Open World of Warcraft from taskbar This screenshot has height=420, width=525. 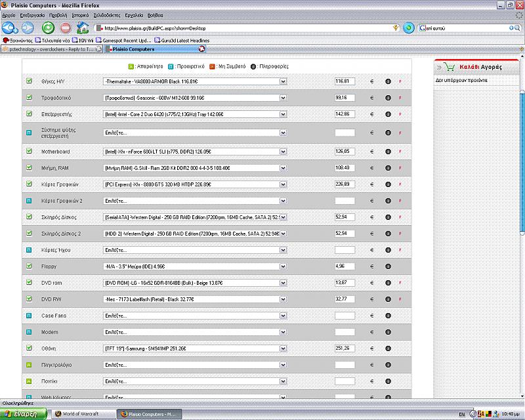pos(84,414)
